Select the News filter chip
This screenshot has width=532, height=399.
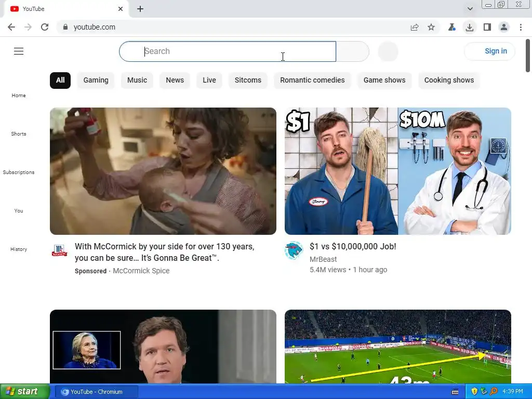[x=175, y=81]
